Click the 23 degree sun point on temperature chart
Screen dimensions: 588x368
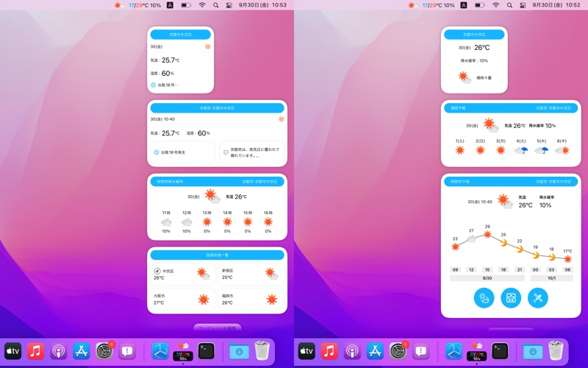(x=455, y=247)
